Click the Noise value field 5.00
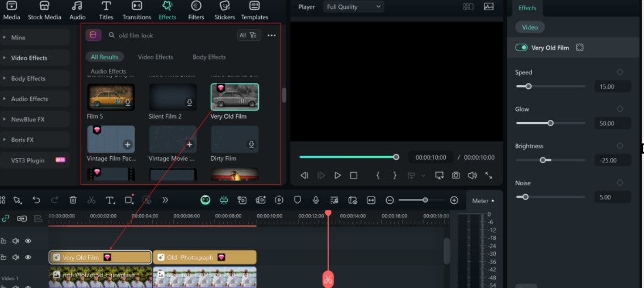Screen dimensions: 644x288 (x=613, y=197)
